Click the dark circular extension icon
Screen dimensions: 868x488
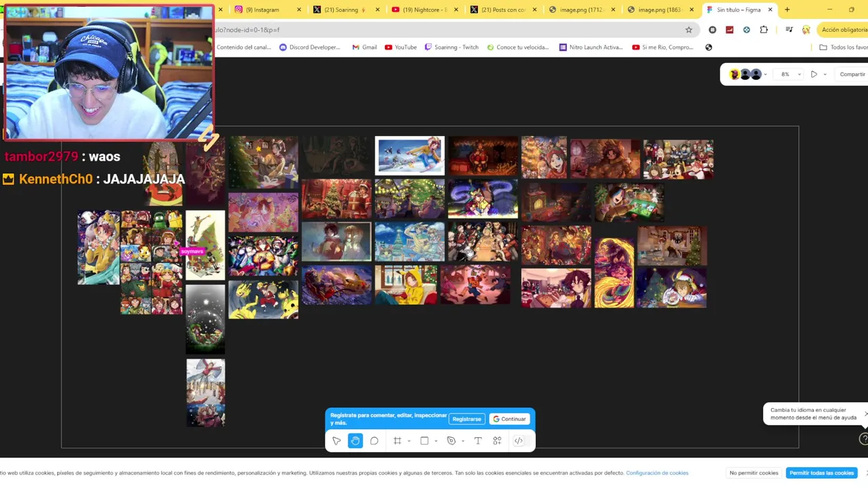point(712,30)
